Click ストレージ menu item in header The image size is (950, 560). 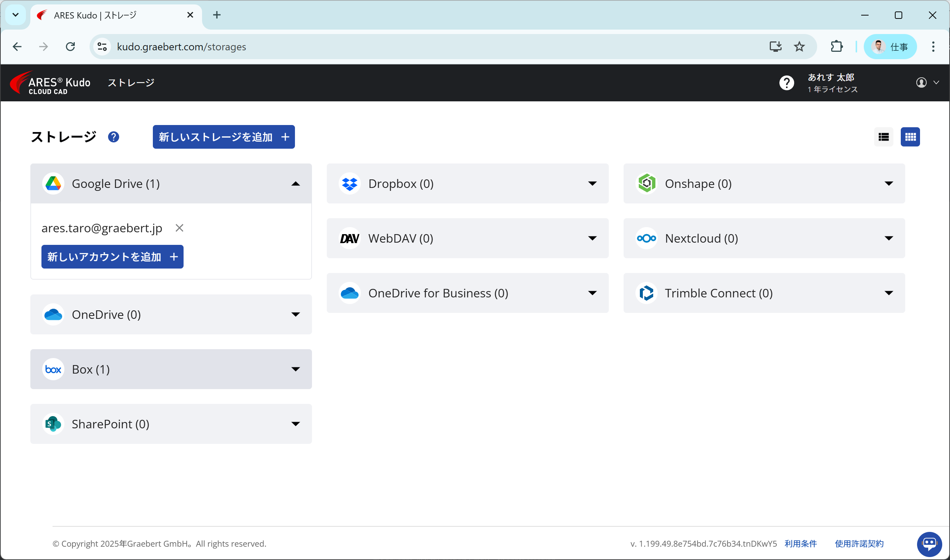(131, 82)
